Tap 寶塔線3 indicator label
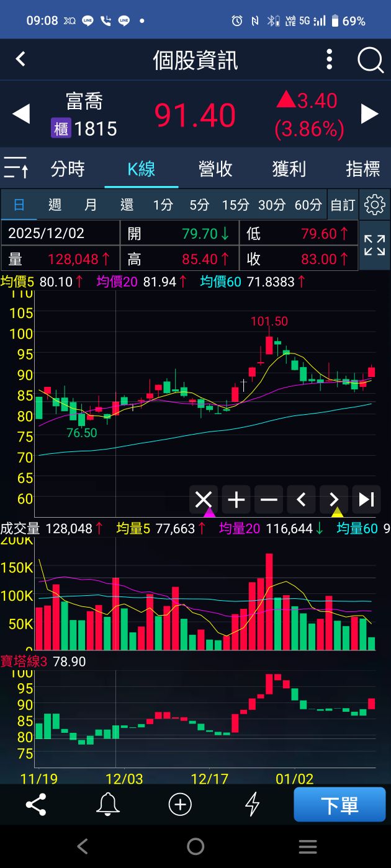Image resolution: width=391 pixels, height=868 pixels. 24,662
